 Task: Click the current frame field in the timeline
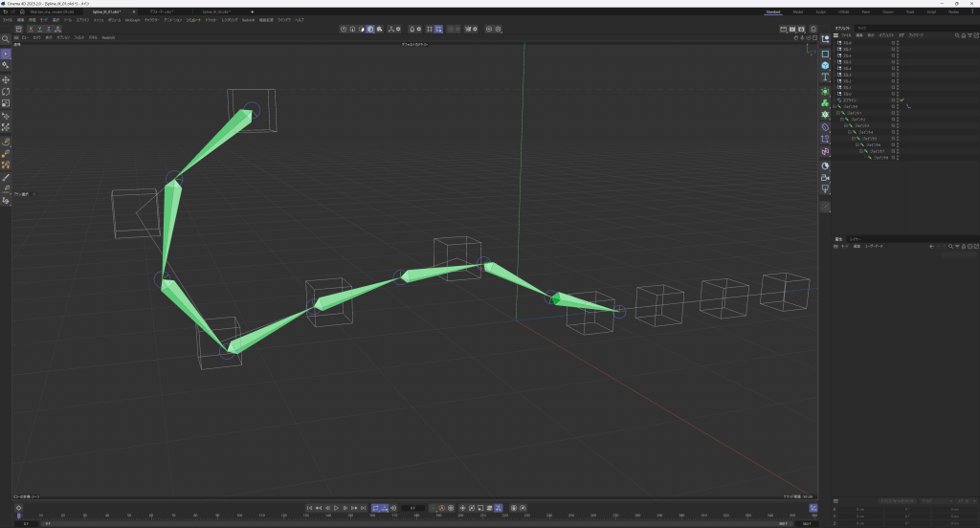pyautogui.click(x=412, y=508)
